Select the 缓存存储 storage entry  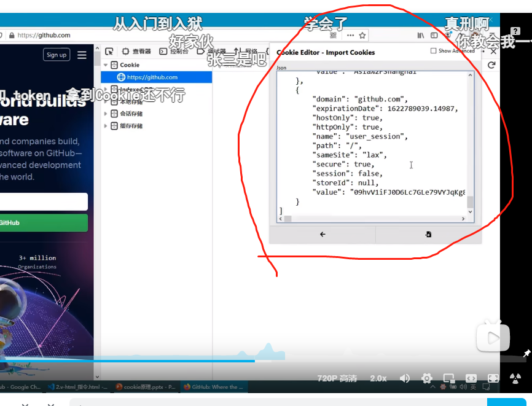(x=127, y=126)
